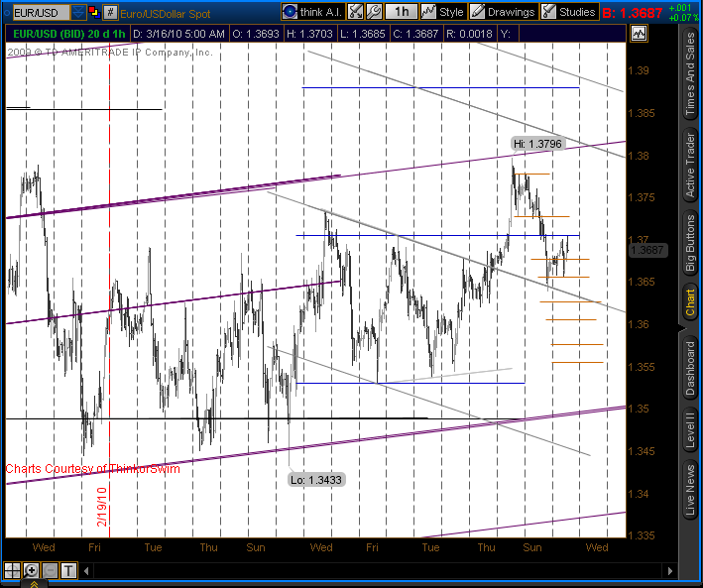
Task: Click the 1.335 price axis label
Action: point(642,536)
